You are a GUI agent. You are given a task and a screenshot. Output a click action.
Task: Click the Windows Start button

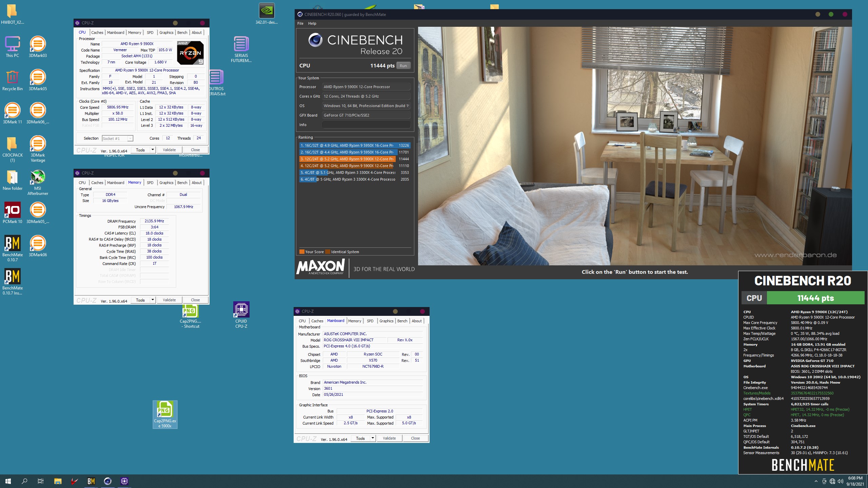(8, 481)
